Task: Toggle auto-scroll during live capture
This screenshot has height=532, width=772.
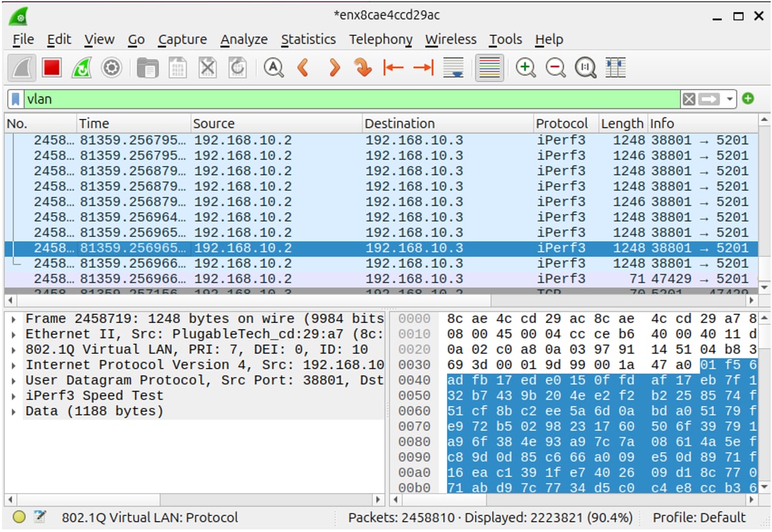Action: point(453,68)
